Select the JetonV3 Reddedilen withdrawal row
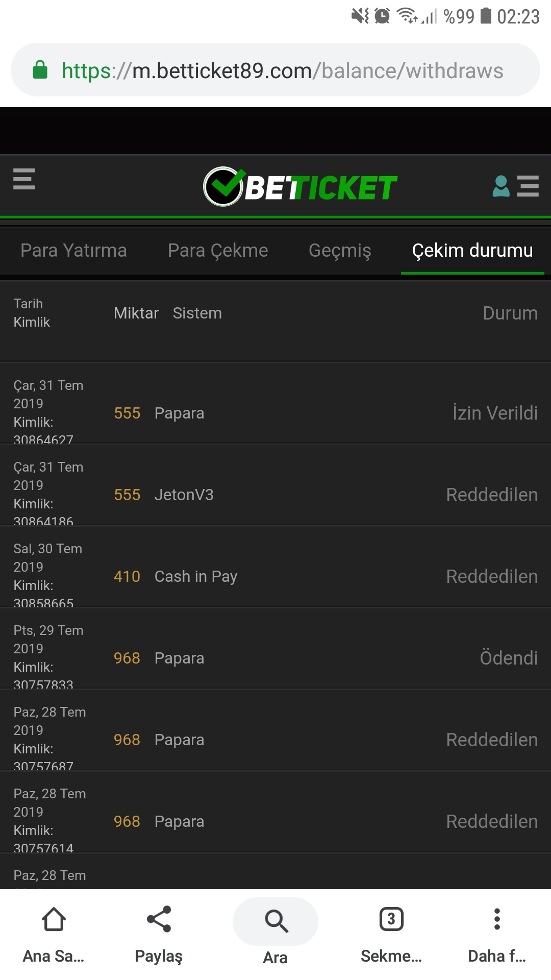 click(x=275, y=485)
